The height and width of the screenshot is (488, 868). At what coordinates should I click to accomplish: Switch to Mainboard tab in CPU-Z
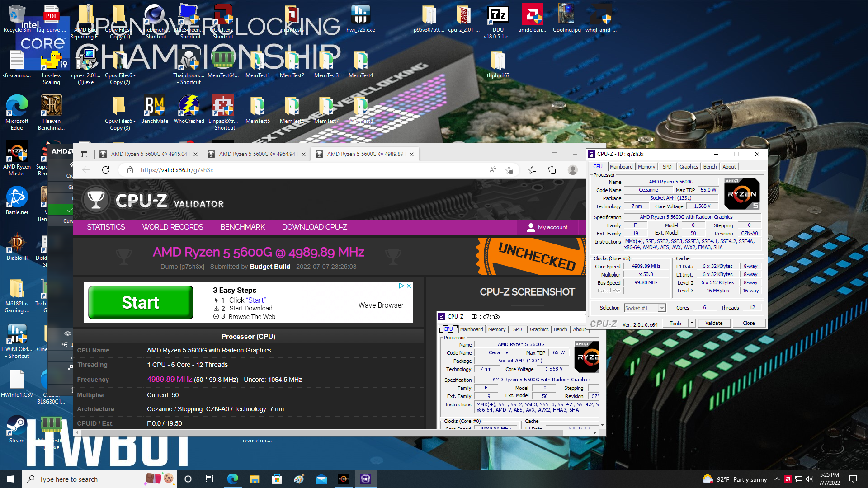[621, 167]
